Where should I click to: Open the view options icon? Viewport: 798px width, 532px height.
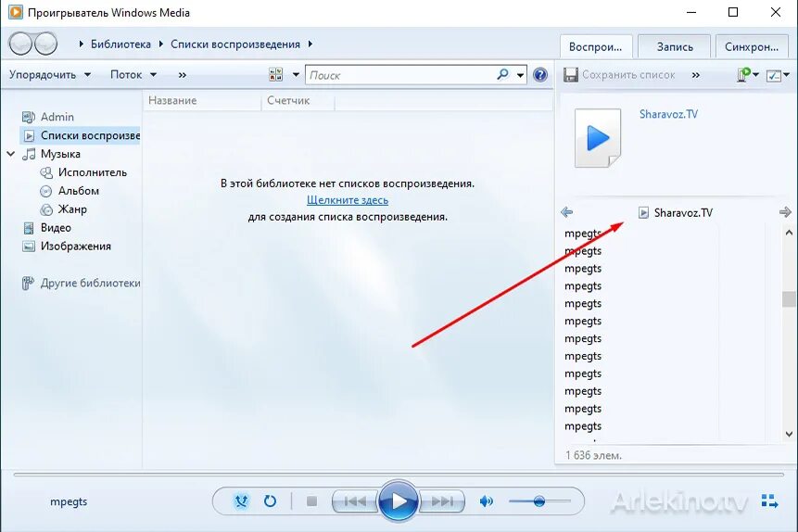[x=276, y=75]
